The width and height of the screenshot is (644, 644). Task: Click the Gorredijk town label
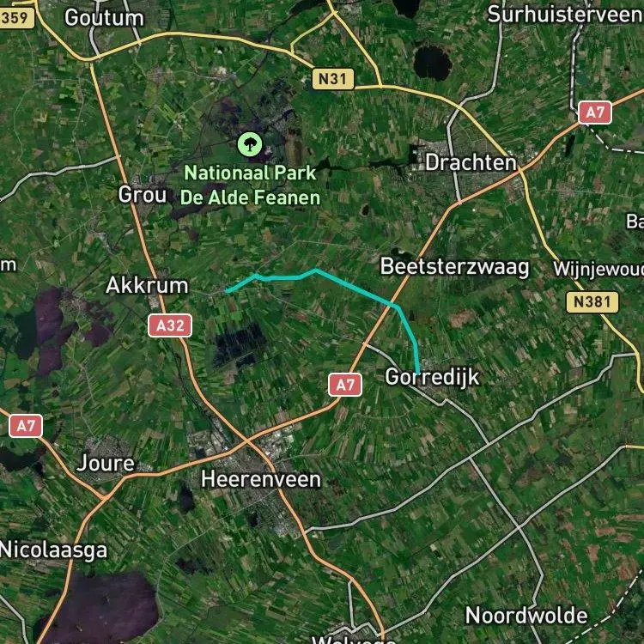pos(432,377)
